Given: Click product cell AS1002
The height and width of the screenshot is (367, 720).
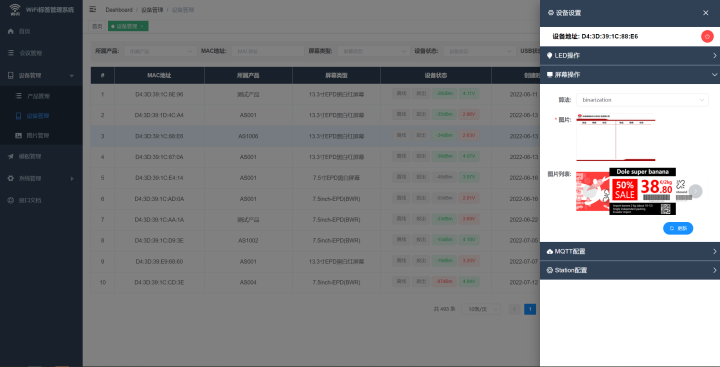Looking at the screenshot, I should [248, 240].
